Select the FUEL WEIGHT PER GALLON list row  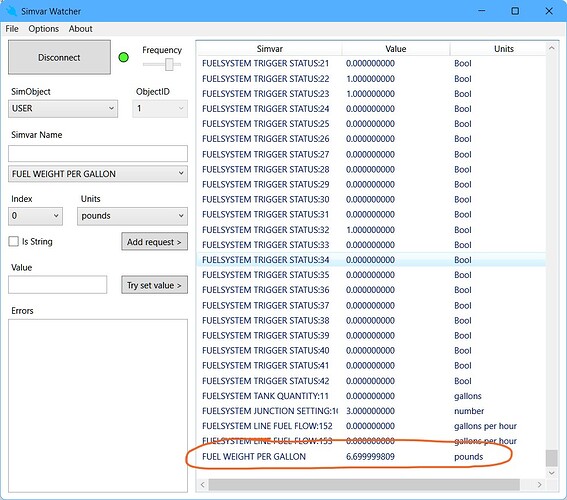click(x=372, y=457)
